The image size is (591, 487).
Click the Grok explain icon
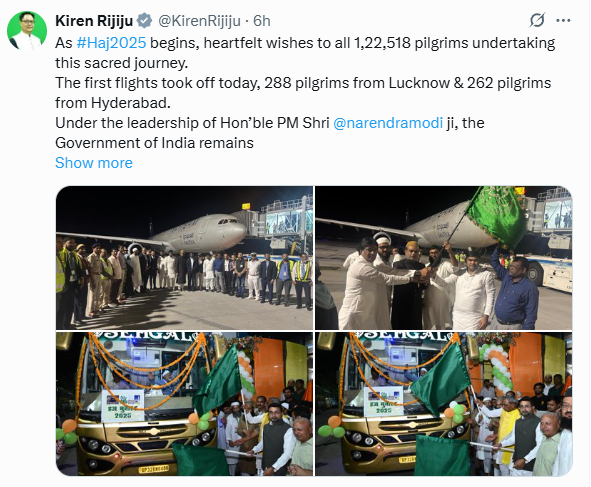(537, 20)
